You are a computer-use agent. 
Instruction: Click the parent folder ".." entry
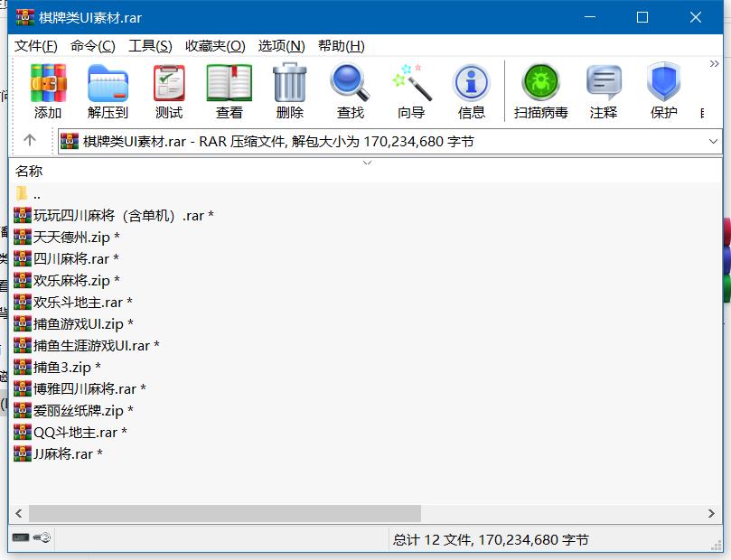click(36, 194)
